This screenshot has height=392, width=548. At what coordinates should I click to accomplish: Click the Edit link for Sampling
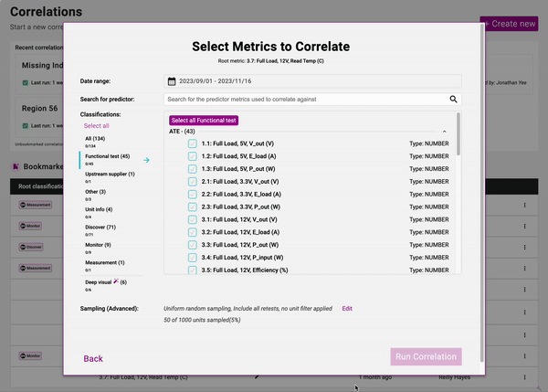point(347,309)
